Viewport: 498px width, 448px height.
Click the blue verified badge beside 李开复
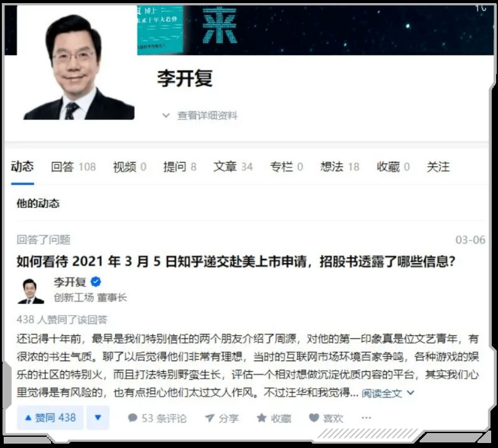96,281
